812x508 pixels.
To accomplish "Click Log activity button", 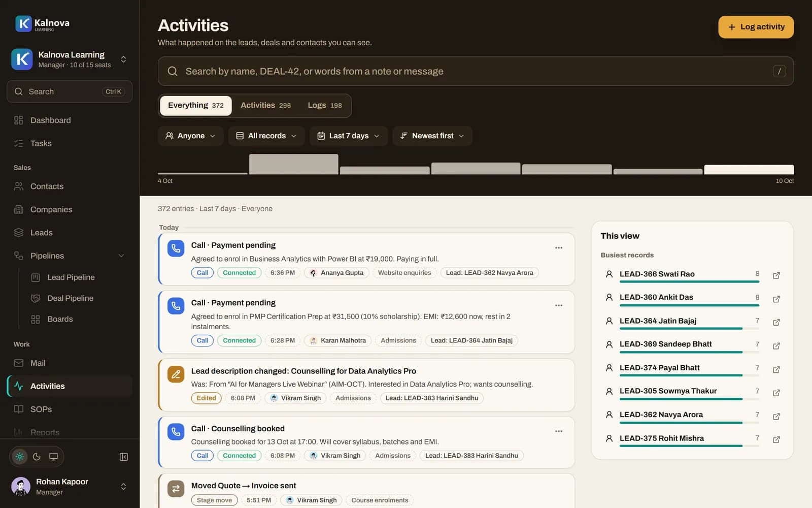I will [x=756, y=27].
